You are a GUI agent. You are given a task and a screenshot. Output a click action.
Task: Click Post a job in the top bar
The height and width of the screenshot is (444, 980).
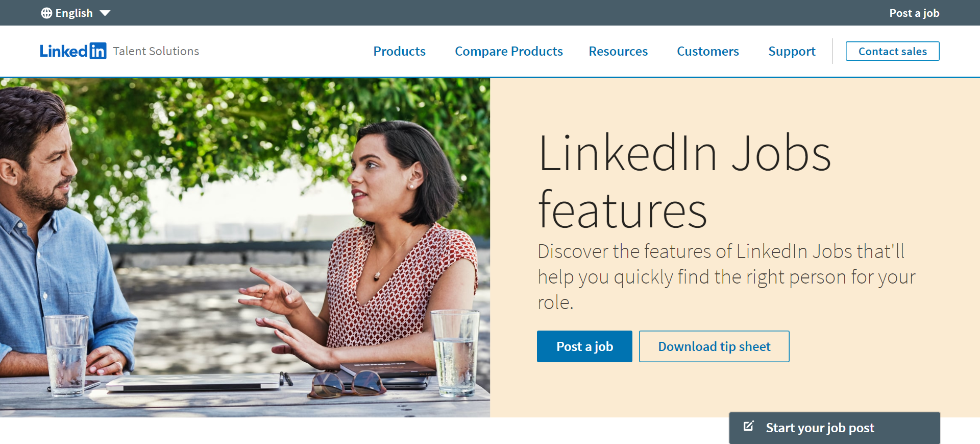pyautogui.click(x=914, y=13)
